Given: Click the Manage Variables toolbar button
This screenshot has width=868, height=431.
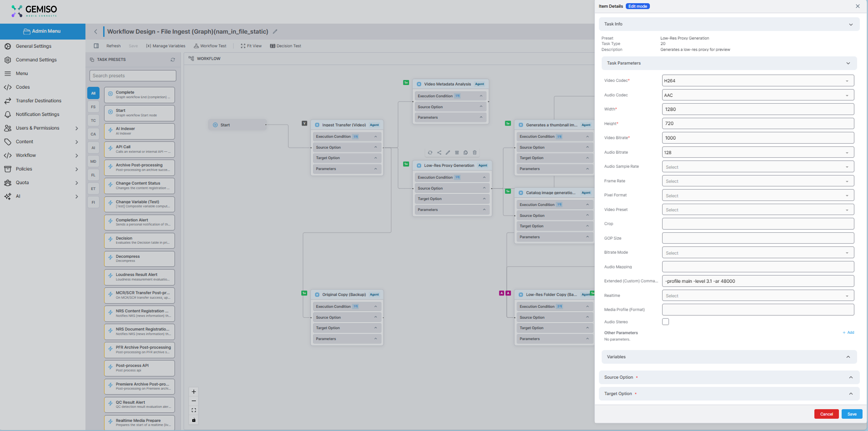Looking at the screenshot, I should 166,46.
